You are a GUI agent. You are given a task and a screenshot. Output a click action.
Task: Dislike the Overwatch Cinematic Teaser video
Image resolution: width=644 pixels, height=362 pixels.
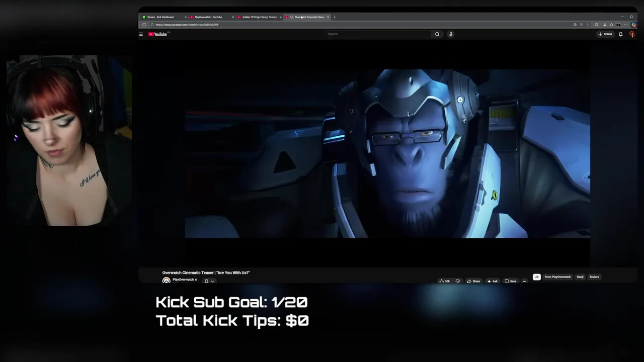point(457,281)
